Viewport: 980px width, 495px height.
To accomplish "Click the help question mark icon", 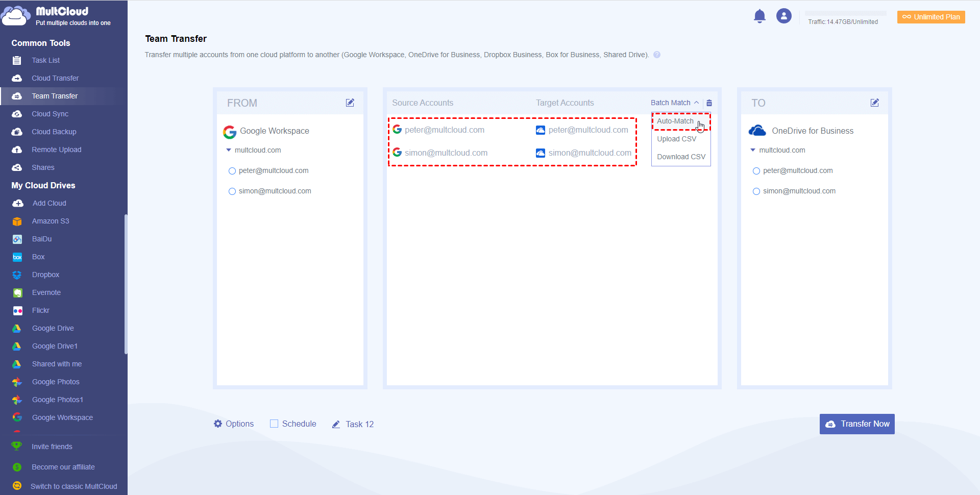I will coord(657,55).
